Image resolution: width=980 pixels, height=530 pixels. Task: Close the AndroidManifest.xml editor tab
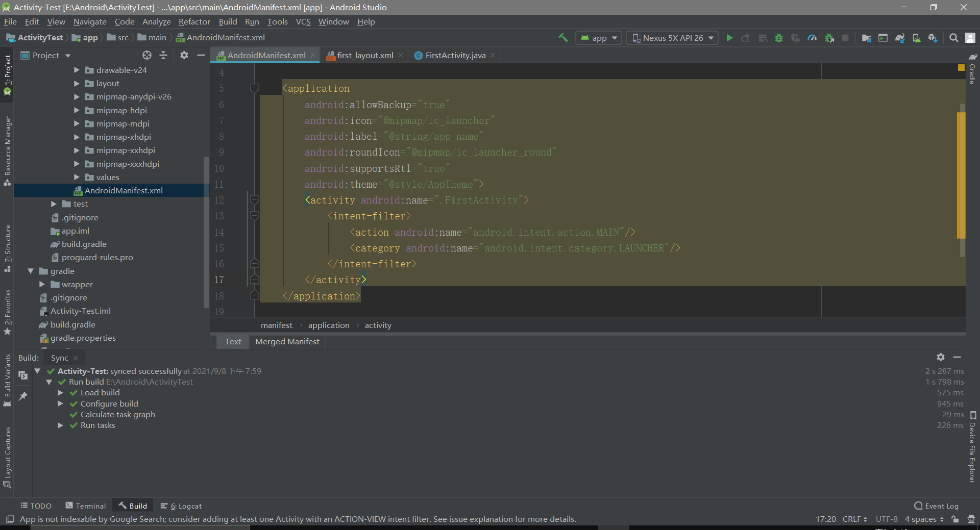point(313,55)
